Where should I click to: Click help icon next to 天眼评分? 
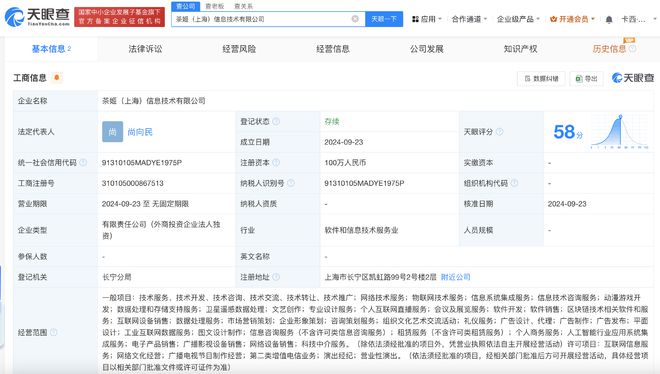coord(499,132)
